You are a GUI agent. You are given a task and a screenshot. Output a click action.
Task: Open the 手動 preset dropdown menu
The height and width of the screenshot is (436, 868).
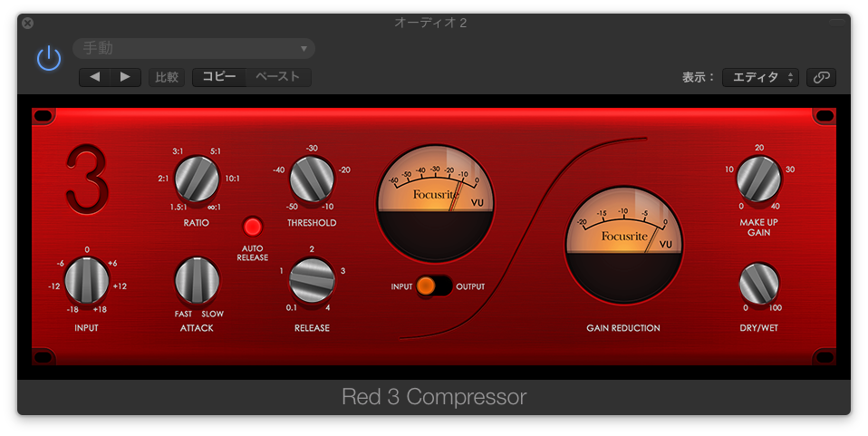coord(194,49)
